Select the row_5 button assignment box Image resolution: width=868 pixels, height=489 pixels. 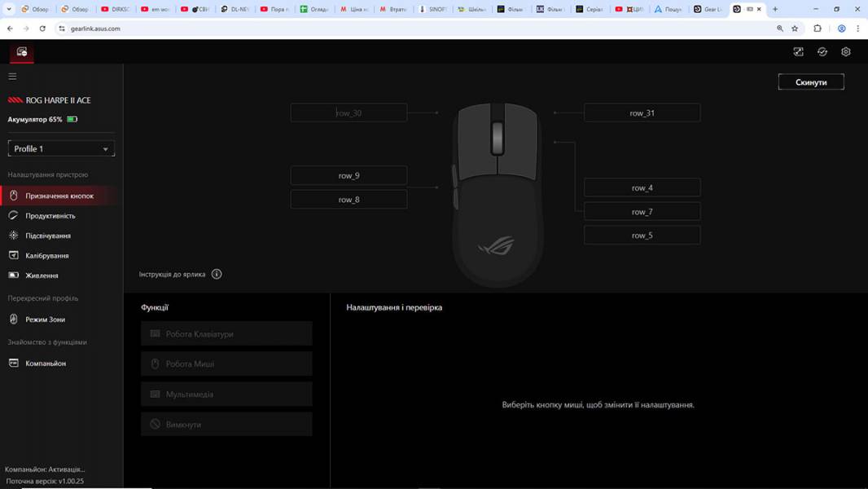642,236
